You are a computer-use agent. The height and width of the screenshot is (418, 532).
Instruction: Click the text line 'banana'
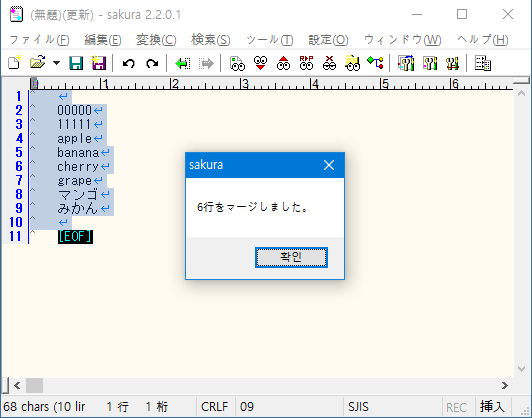tap(78, 153)
